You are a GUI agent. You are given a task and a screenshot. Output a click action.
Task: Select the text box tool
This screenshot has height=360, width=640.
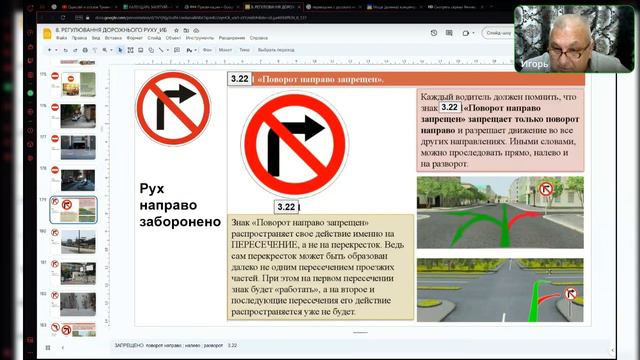(130, 50)
